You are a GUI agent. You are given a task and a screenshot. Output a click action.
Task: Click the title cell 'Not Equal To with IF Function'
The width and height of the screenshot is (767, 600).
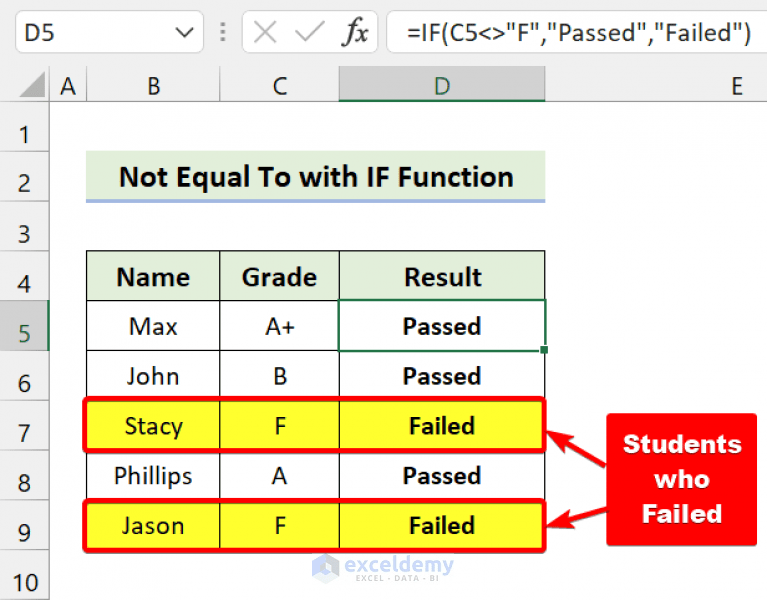tap(316, 176)
